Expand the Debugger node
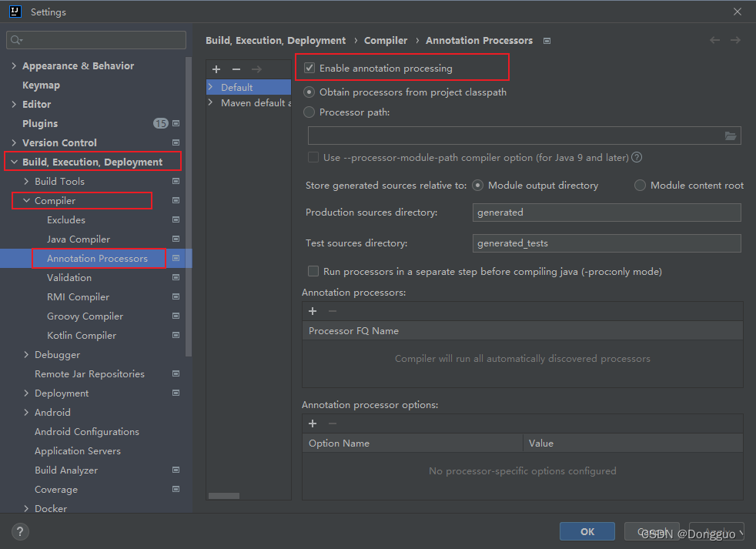The image size is (756, 549). point(26,355)
